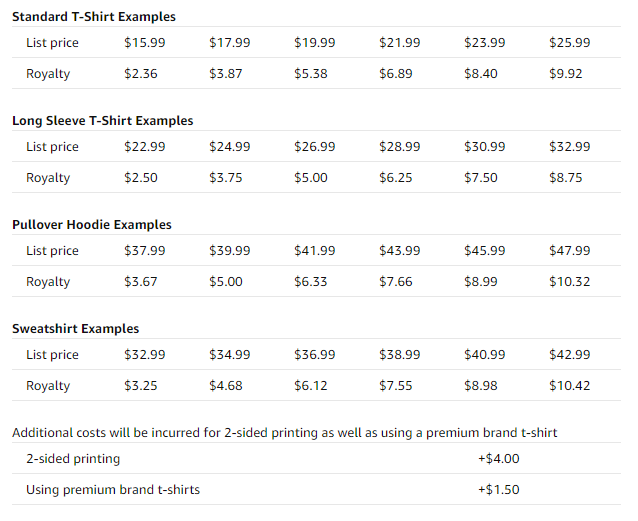The height and width of the screenshot is (521, 638).
Task: Select the $47.99 hoodie list price
Action: pos(570,250)
